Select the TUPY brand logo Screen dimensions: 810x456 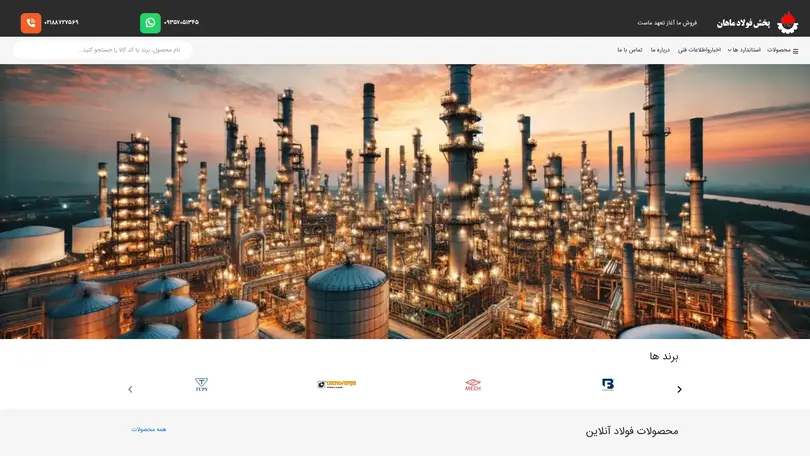(x=201, y=384)
